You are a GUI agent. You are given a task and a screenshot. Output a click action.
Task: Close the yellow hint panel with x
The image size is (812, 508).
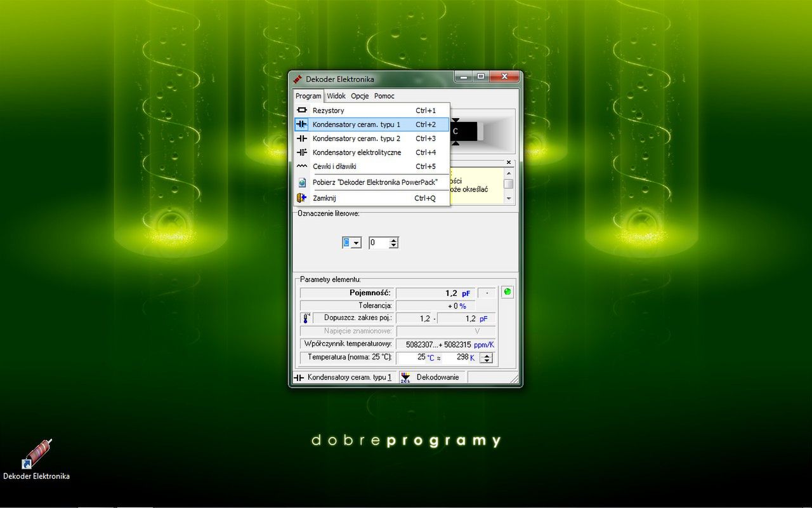click(x=508, y=163)
